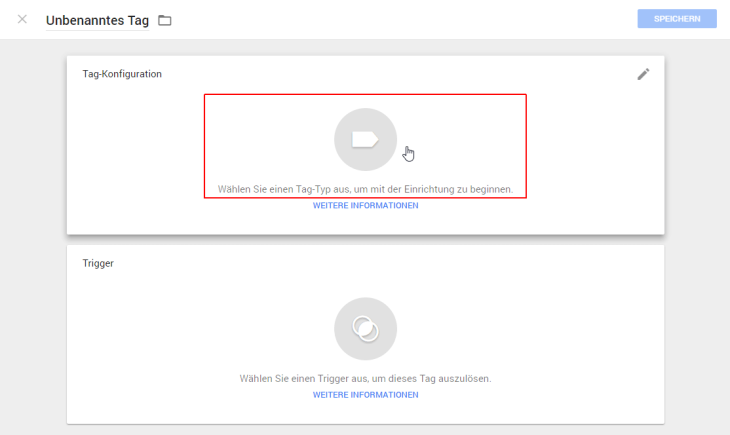Click the grey trigger circle icon
730x435 pixels.
coord(365,329)
